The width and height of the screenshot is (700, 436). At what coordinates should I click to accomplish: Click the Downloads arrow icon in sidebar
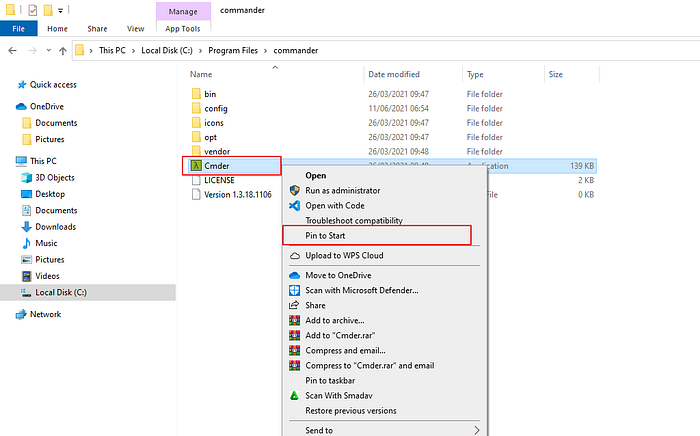pyautogui.click(x=26, y=227)
